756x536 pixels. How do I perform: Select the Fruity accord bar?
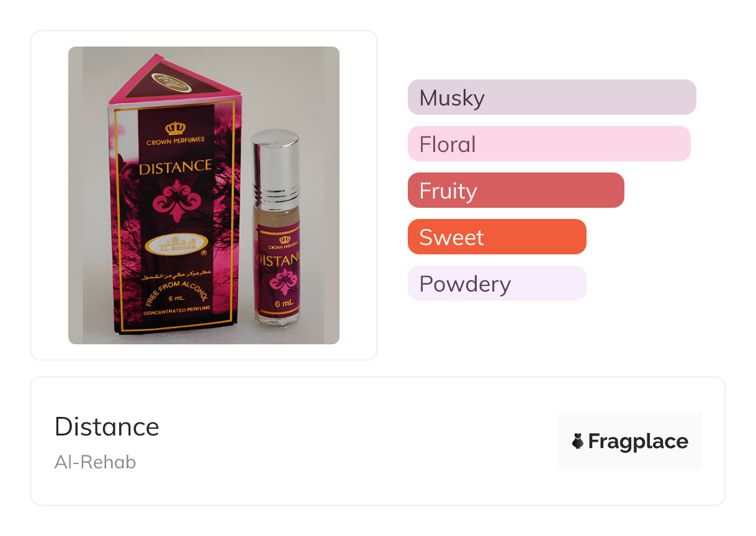[x=515, y=190]
